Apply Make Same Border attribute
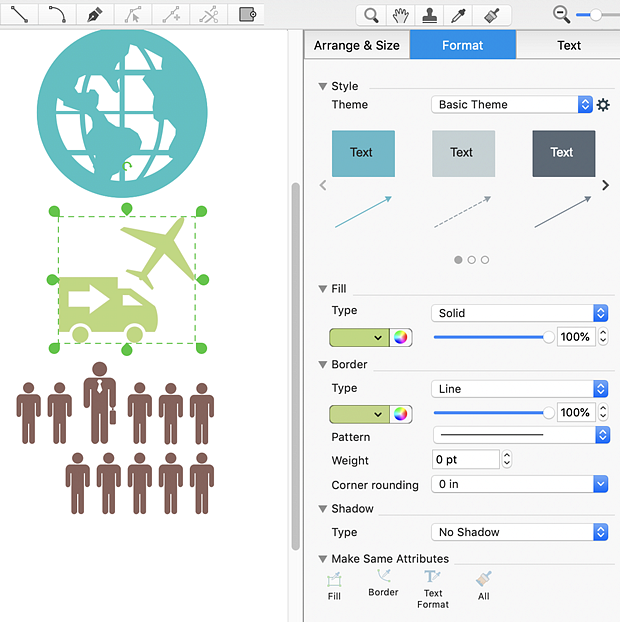This screenshot has height=622, width=620. pos(383,583)
